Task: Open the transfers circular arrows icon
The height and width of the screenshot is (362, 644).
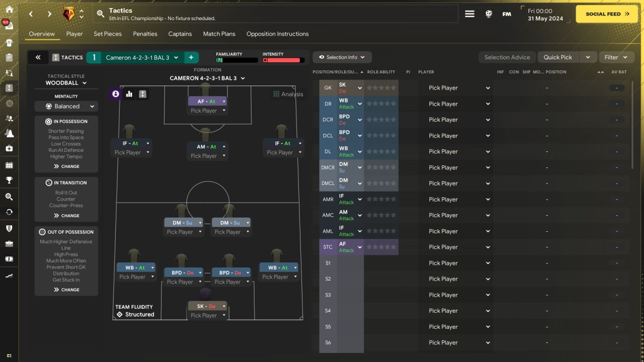Action: (9, 212)
